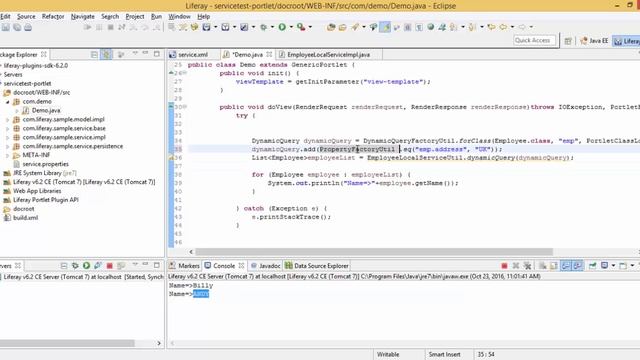Click the Open Type icon in toolbar
This screenshot has height=360, width=640.
(331, 27)
